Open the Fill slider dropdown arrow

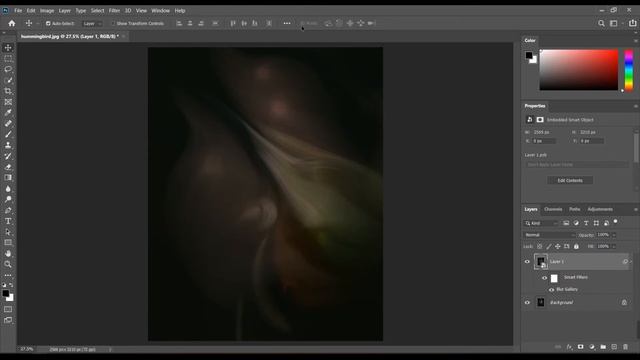click(614, 247)
